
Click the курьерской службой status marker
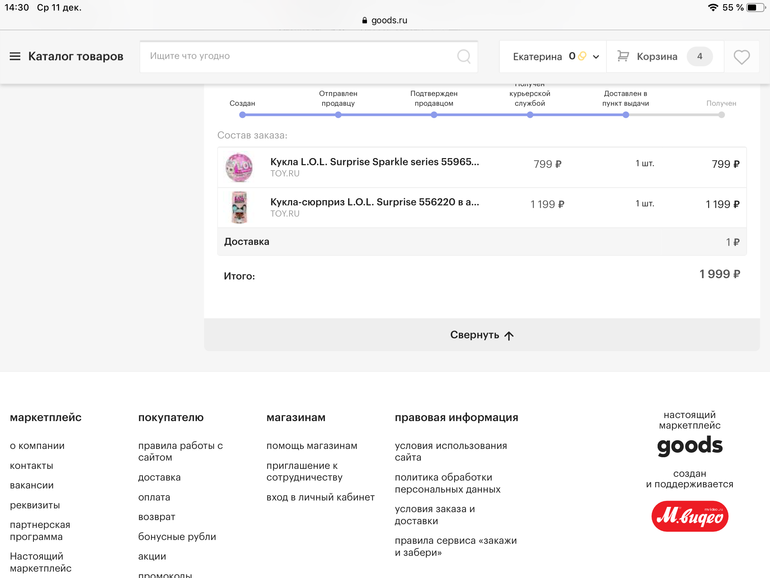[530, 115]
